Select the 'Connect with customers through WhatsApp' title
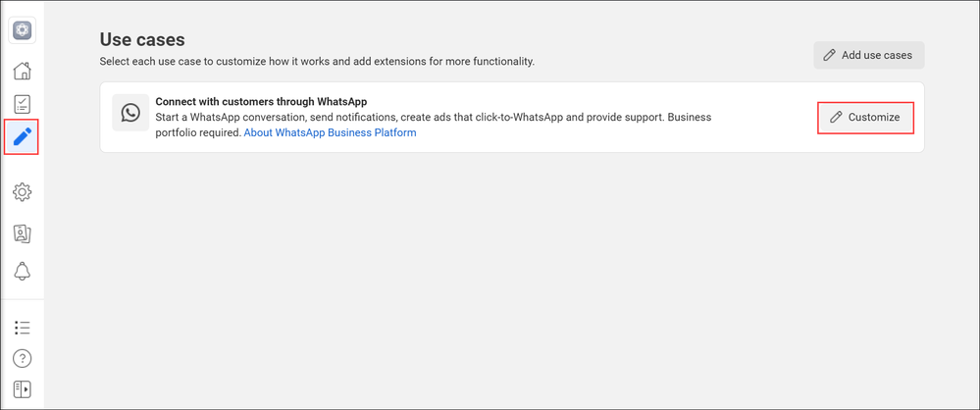The width and height of the screenshot is (980, 410). pos(261,101)
